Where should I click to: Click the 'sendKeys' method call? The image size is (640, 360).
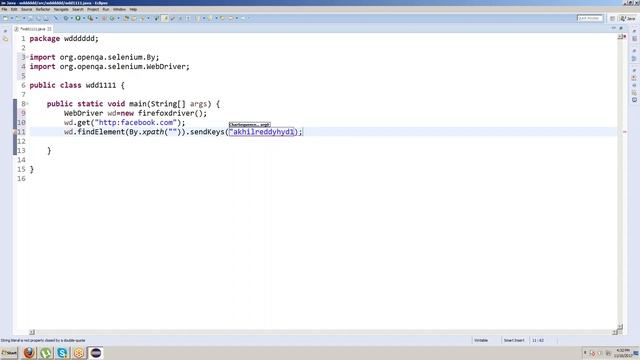207,132
